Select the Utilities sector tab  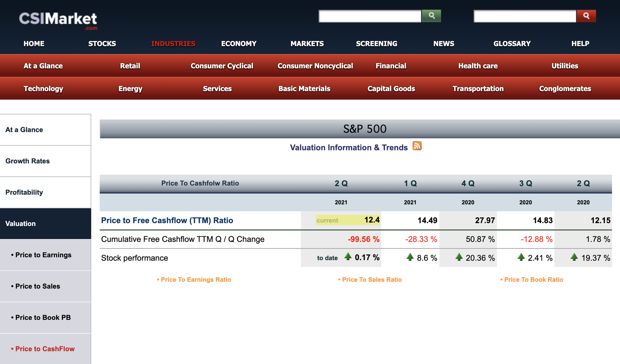(x=565, y=66)
